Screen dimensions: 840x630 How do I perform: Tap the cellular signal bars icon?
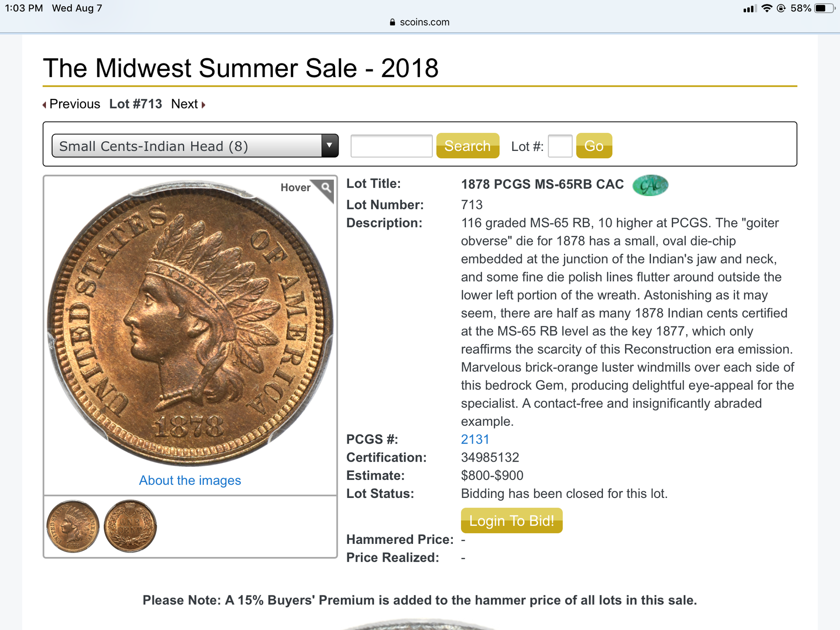coord(749,8)
